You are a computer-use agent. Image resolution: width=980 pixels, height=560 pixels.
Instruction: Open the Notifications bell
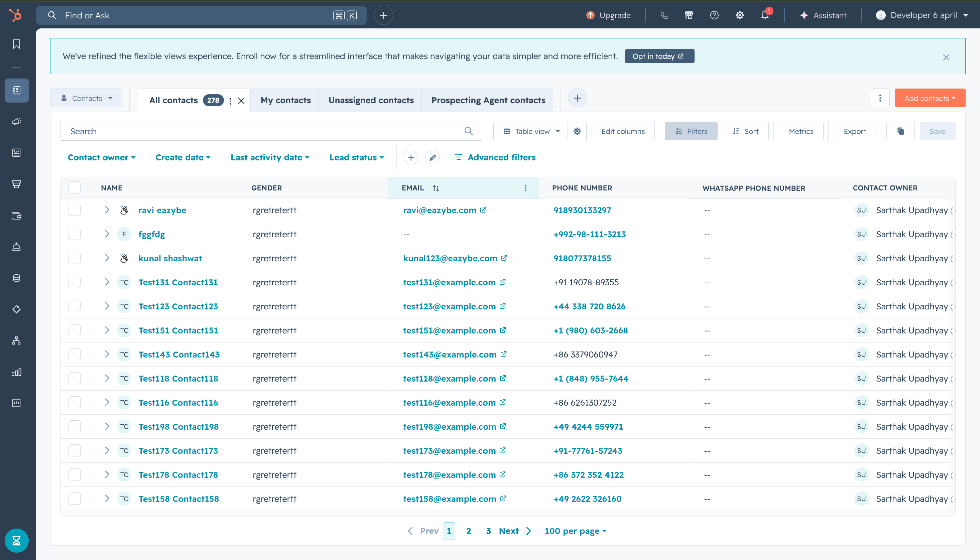[x=765, y=15]
